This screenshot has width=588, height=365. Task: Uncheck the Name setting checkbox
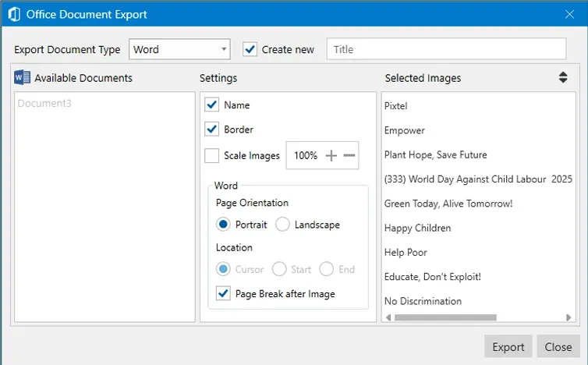[x=212, y=105]
